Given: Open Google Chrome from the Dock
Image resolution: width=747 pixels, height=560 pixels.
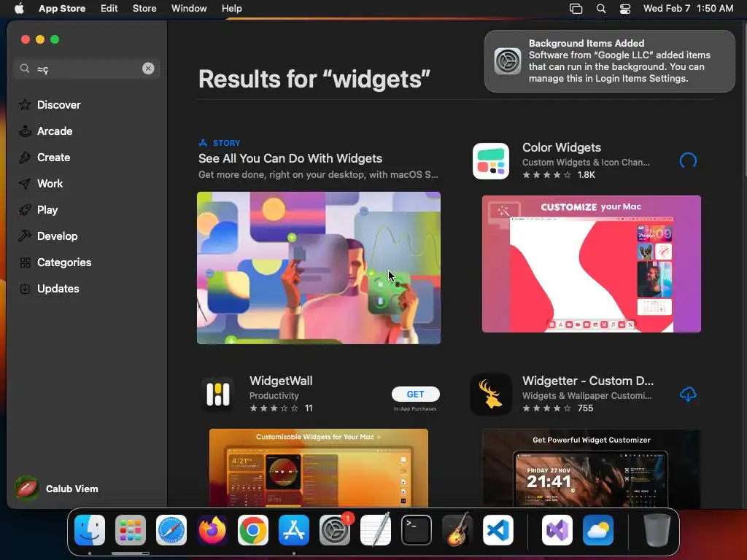Looking at the screenshot, I should pos(253,530).
